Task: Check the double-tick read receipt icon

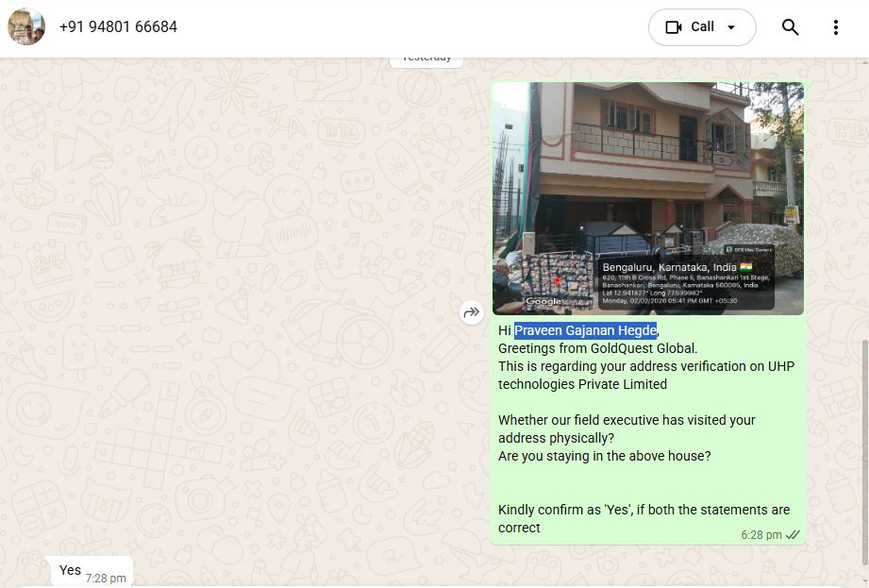Action: point(794,535)
